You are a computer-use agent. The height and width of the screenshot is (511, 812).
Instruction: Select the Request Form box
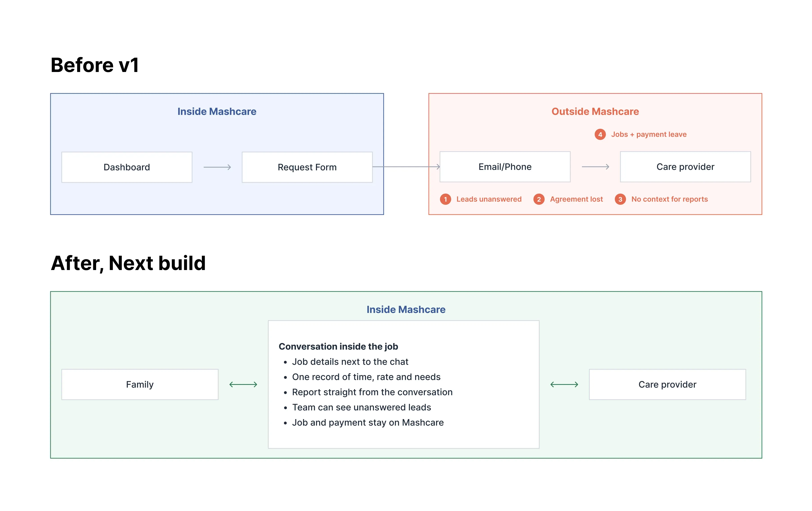click(307, 167)
